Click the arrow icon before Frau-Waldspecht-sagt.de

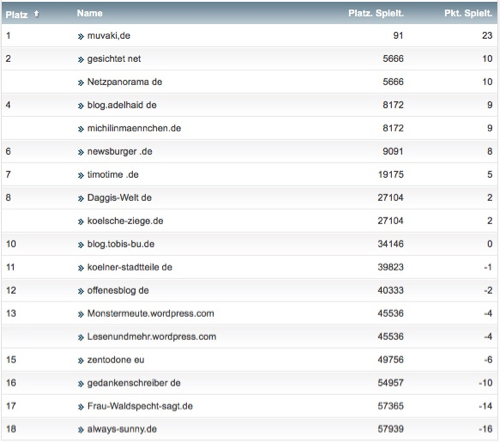tap(81, 407)
